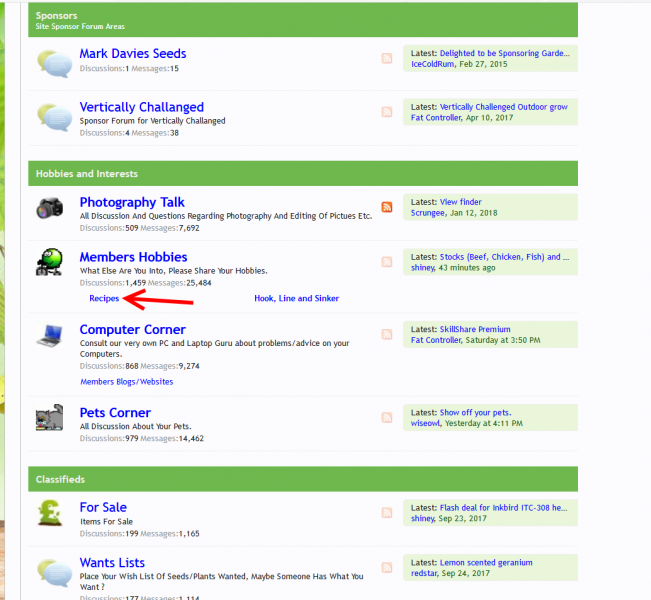Open latest post 'View finder'
The image size is (651, 600).
click(x=460, y=202)
